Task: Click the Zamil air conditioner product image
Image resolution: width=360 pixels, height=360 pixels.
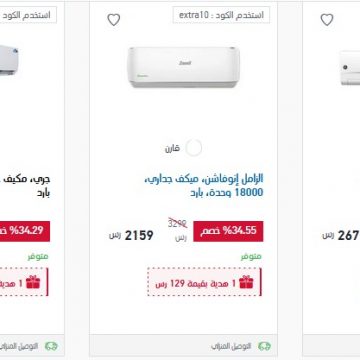Action: tap(184, 67)
